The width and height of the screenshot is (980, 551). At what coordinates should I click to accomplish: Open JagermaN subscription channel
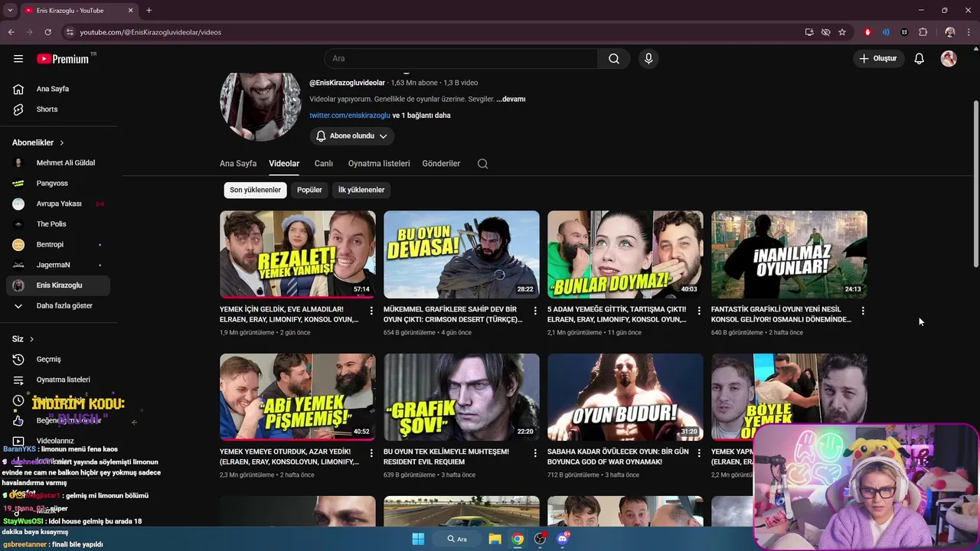(58, 265)
